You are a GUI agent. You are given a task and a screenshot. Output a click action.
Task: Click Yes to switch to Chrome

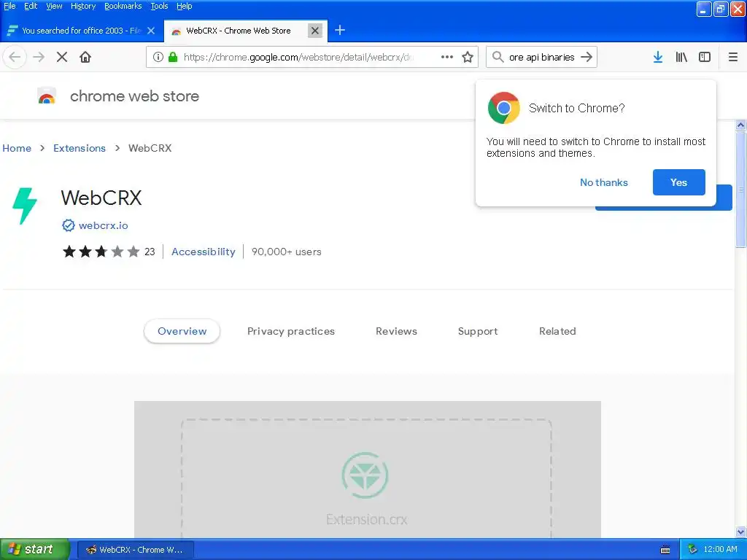coord(679,182)
